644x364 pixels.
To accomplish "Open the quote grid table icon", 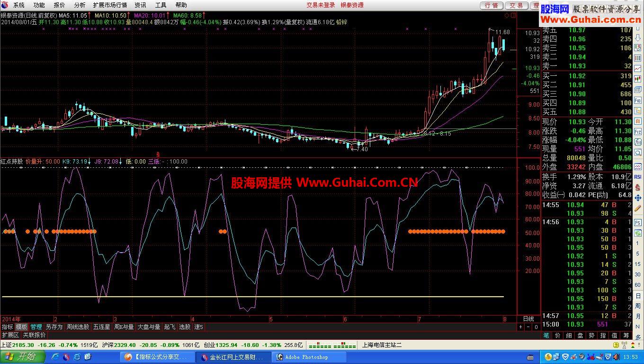I will point(638,58).
